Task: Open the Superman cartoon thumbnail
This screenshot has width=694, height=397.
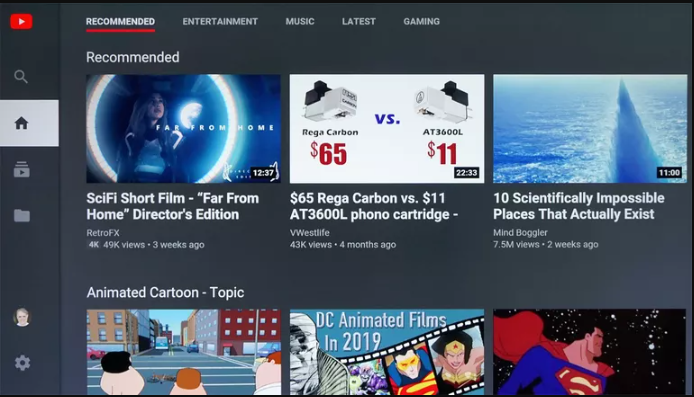Action: click(590, 352)
